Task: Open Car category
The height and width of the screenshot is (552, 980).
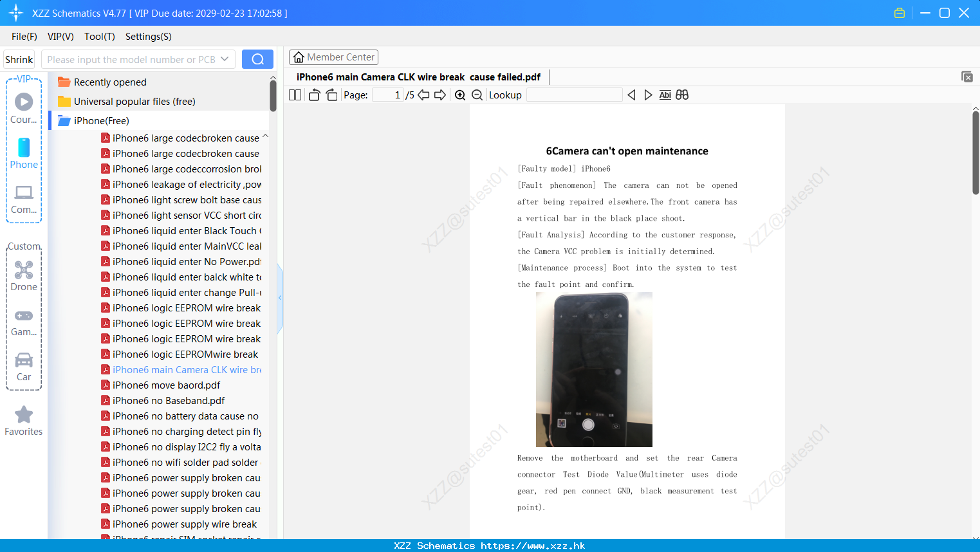Action: pos(24,367)
